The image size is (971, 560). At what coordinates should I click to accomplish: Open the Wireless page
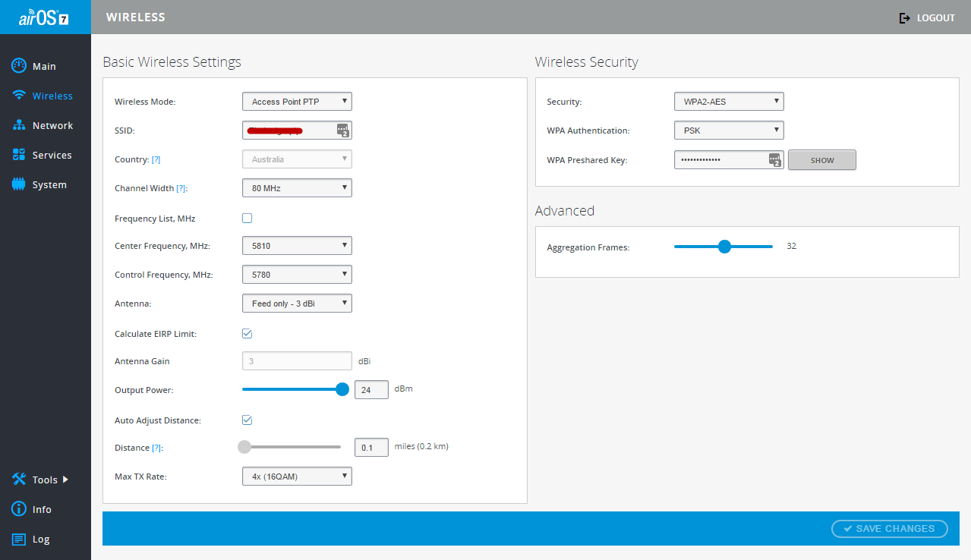pos(52,96)
